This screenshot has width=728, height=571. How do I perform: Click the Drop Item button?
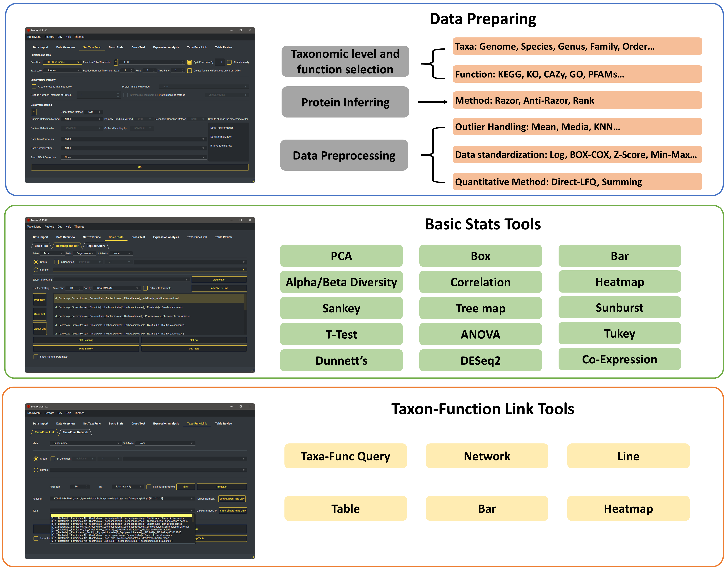tap(39, 300)
